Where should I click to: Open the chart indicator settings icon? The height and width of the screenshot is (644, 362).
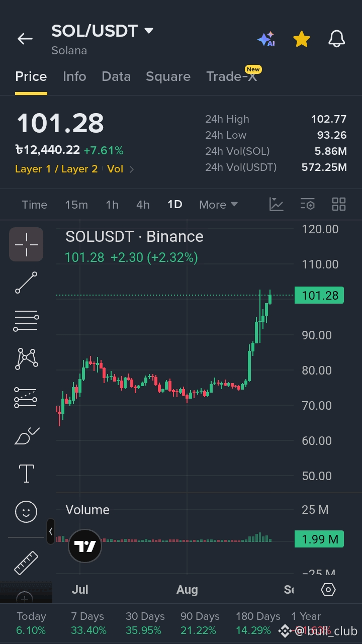click(x=307, y=204)
